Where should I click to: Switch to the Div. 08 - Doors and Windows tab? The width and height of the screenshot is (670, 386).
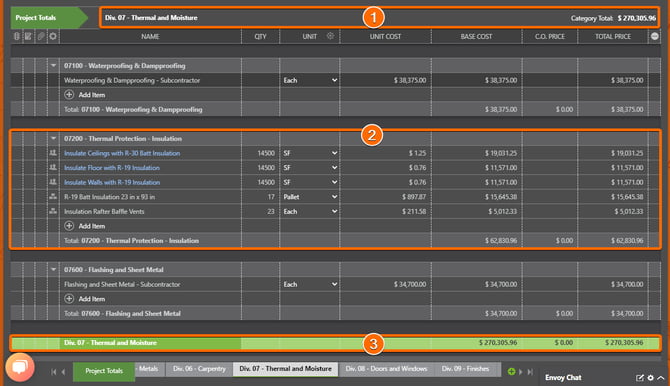[386, 368]
